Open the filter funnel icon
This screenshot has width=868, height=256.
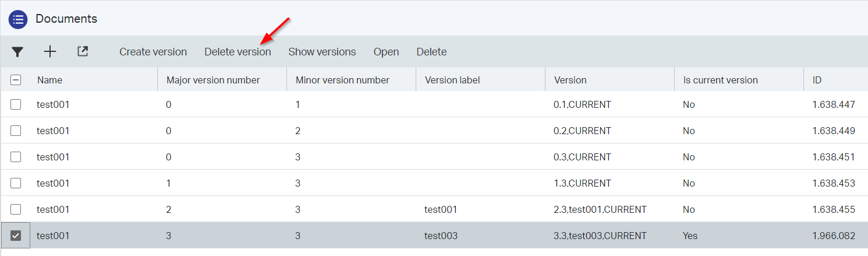(x=17, y=52)
